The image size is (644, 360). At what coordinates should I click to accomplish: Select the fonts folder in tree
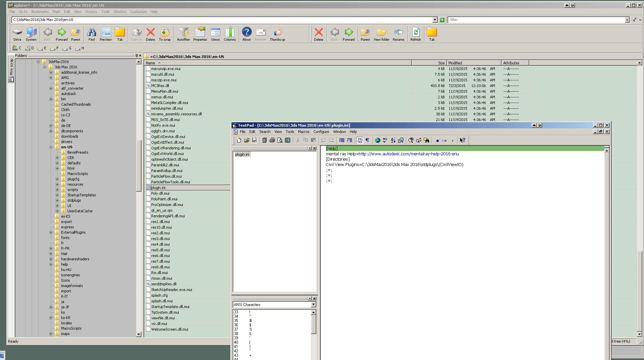point(65,238)
